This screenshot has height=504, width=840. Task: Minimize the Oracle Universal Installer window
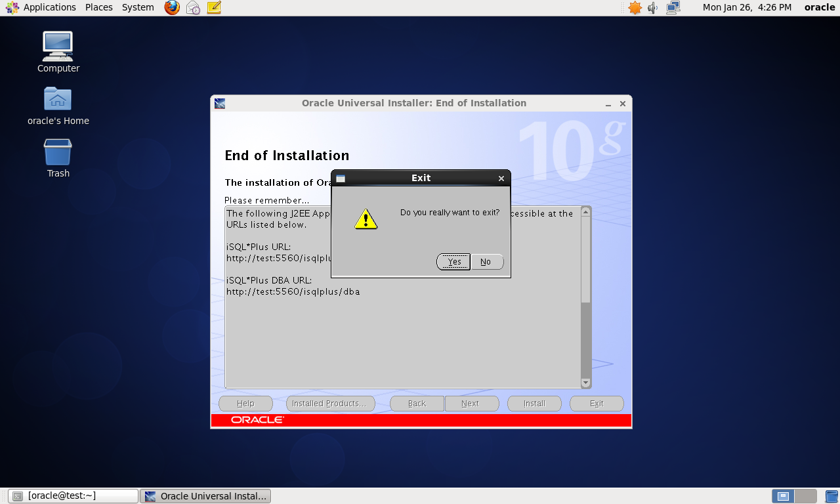pos(608,104)
